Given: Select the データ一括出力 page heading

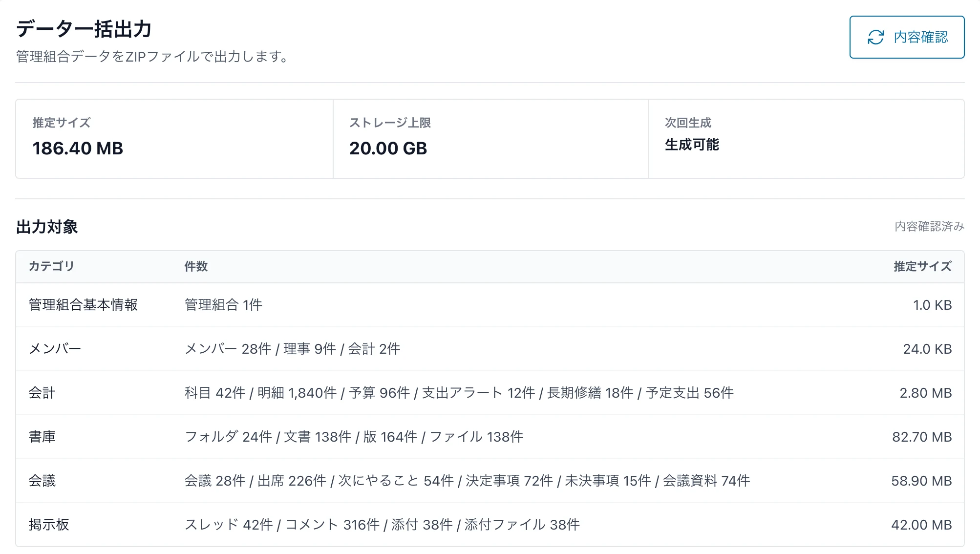Looking at the screenshot, I should point(84,29).
